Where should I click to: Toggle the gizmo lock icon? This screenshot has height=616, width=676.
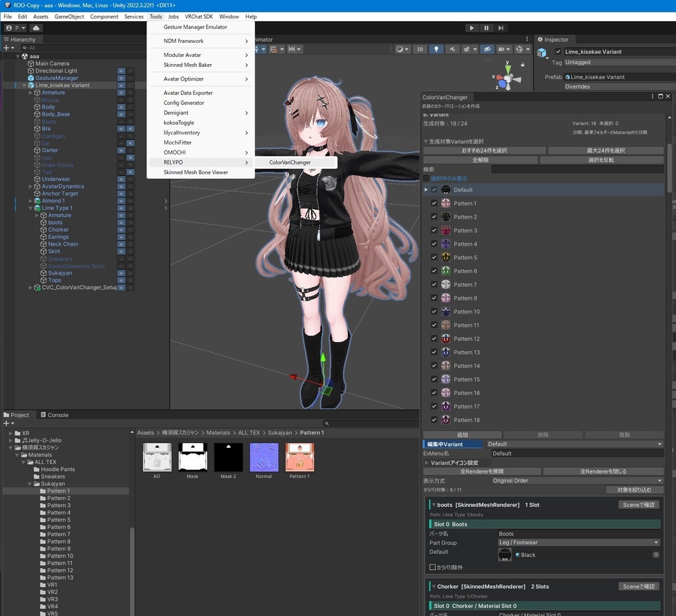pos(523,65)
